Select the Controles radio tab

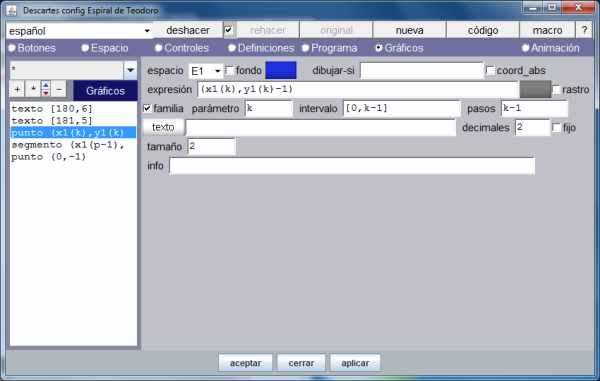point(182,48)
